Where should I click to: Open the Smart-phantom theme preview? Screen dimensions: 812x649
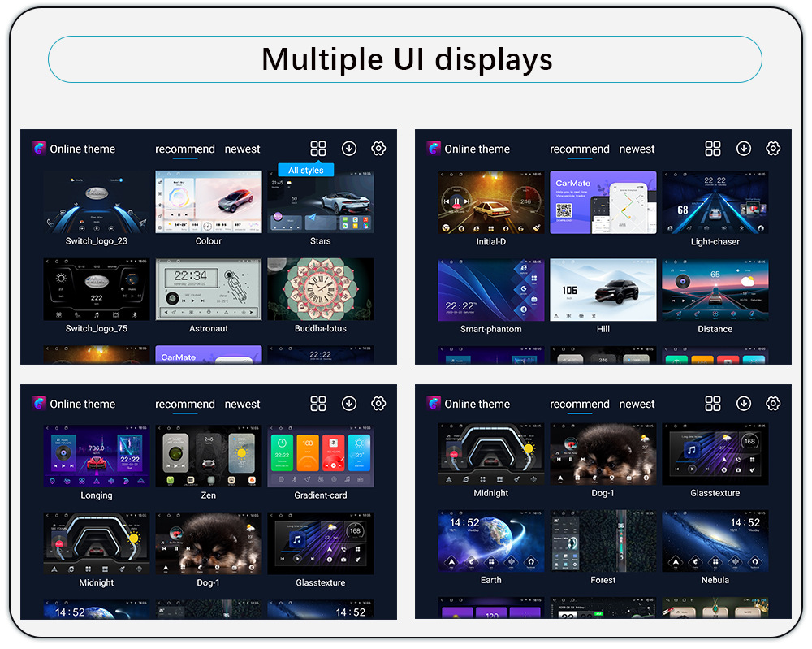tap(491, 290)
